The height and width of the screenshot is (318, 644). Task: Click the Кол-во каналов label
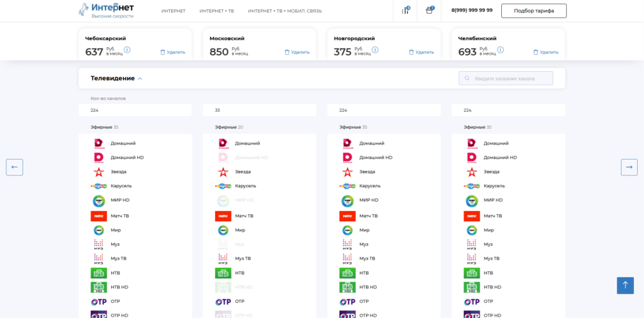108,99
